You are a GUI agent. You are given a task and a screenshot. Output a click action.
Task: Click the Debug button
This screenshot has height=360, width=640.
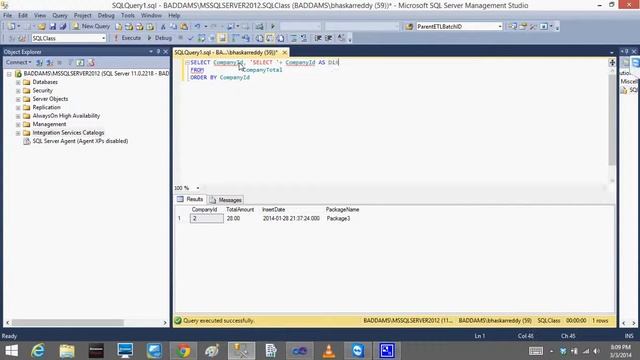coord(159,38)
